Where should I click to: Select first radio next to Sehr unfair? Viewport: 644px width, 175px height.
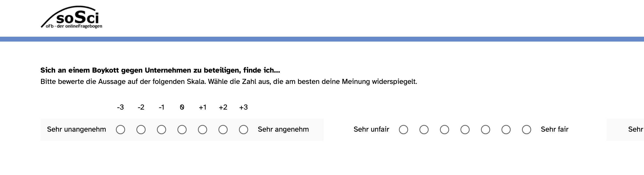(404, 130)
